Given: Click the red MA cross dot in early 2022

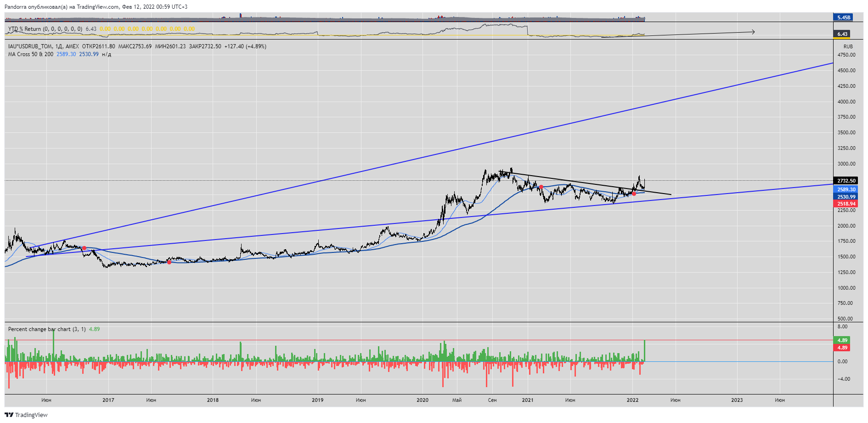Looking at the screenshot, I should point(634,194).
